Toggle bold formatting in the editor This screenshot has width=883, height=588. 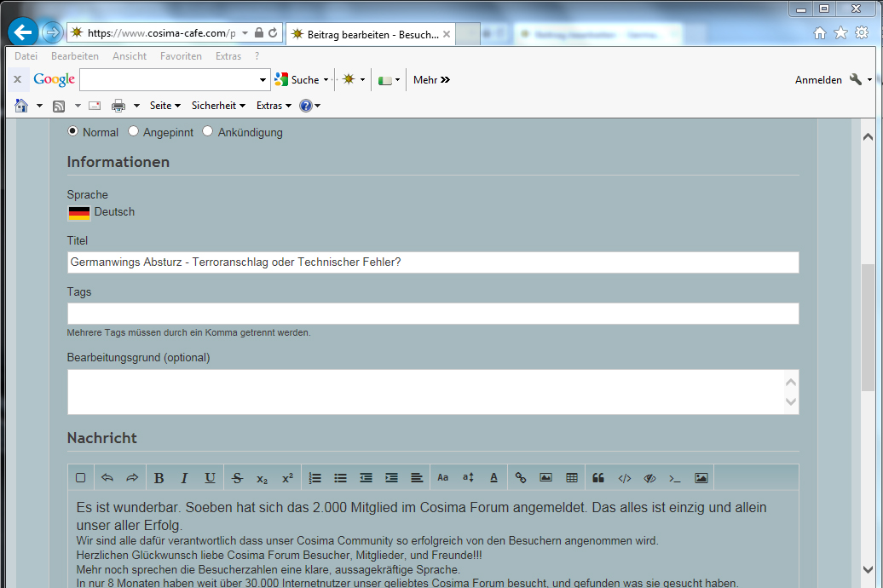(159, 478)
